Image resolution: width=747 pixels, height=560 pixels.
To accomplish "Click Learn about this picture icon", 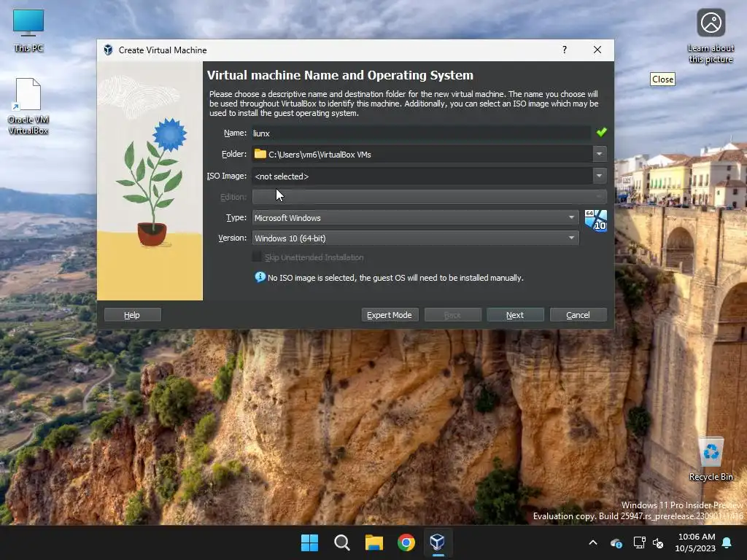I will click(x=711, y=36).
